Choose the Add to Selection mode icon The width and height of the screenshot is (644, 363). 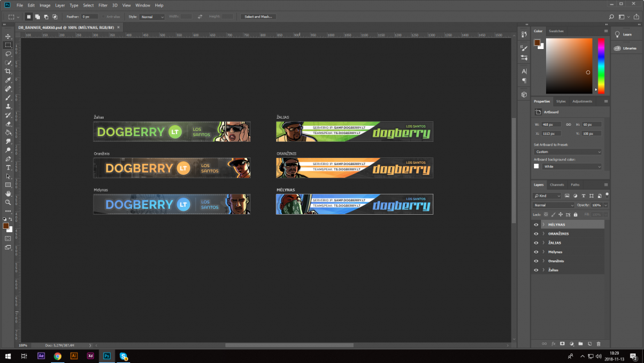37,17
